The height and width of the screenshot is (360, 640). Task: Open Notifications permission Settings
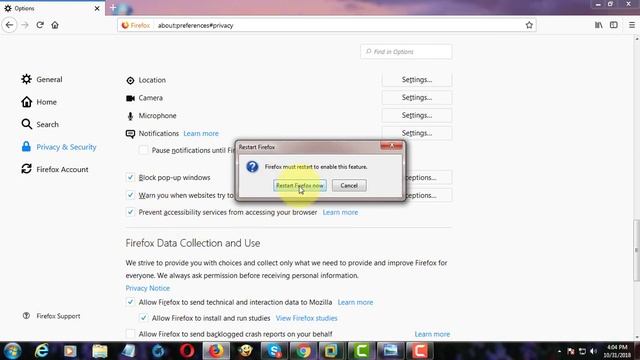[x=417, y=133]
